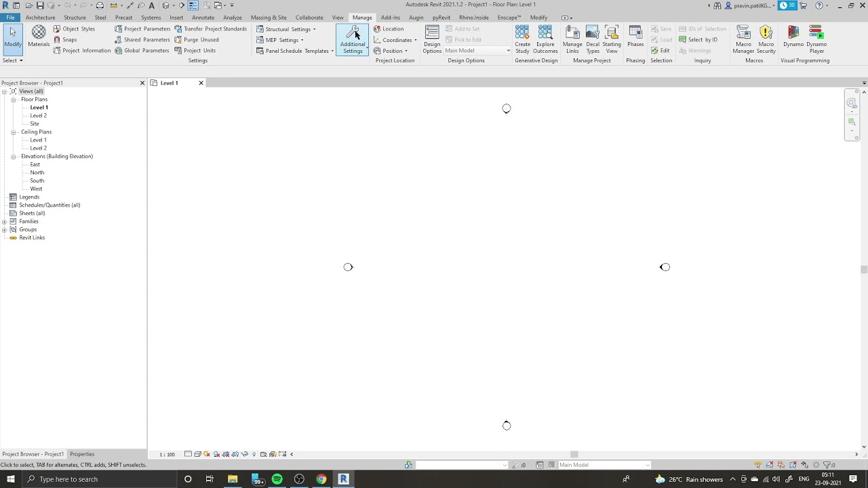Select the North elevation view
Viewport: 868px width, 488px height.
coord(37,173)
